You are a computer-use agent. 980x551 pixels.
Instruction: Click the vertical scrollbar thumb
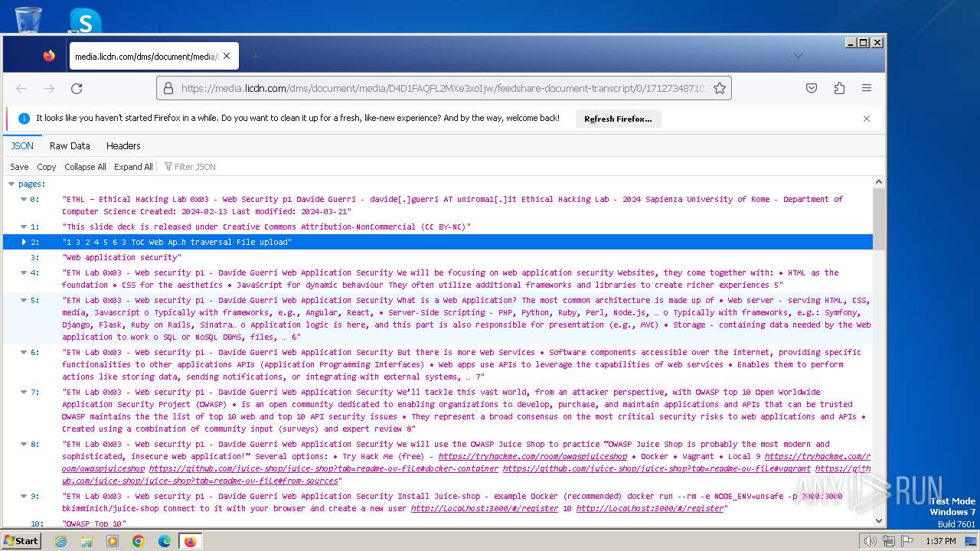[878, 218]
